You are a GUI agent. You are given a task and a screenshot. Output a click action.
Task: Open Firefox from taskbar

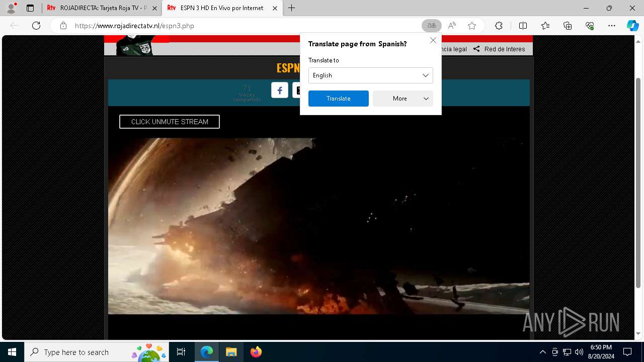click(x=256, y=352)
